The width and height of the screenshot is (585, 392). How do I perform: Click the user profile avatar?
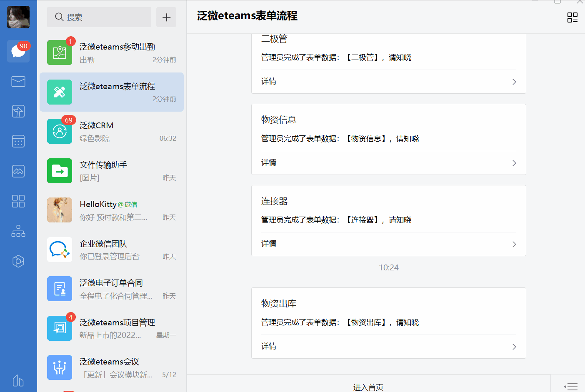point(18,17)
